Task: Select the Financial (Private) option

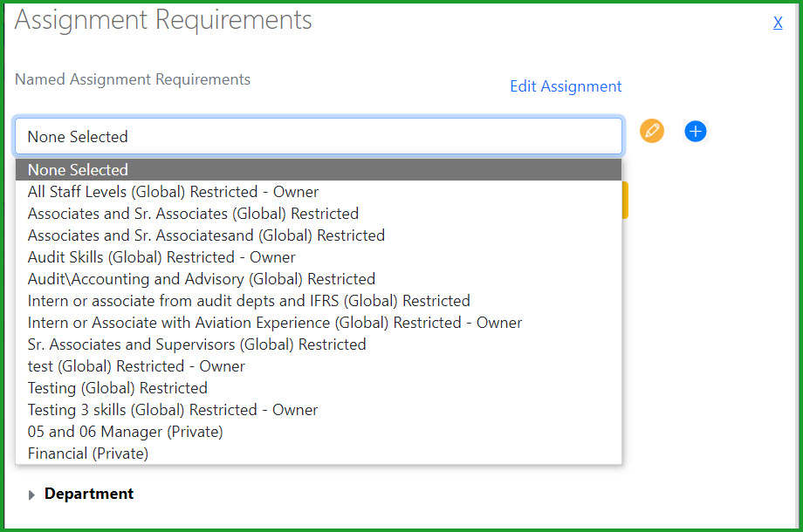Action: [319, 454]
